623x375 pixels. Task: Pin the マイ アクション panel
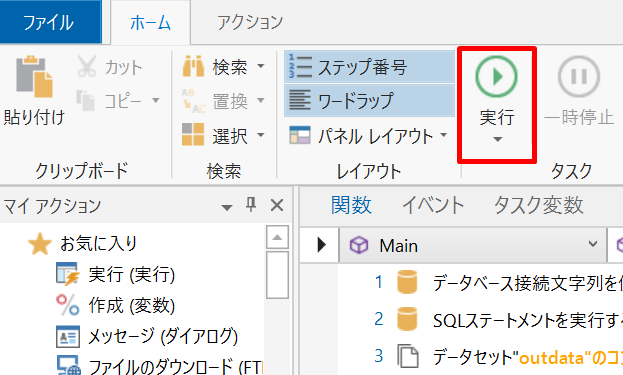point(251,205)
